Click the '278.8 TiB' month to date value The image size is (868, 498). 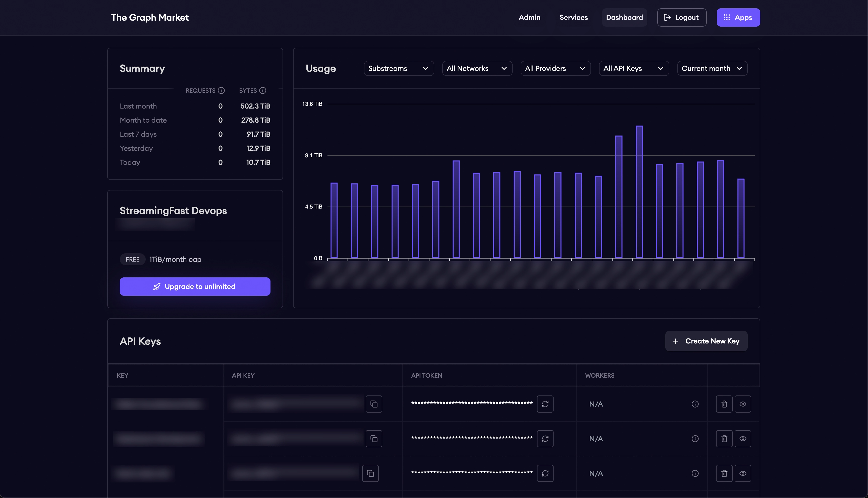(x=255, y=120)
